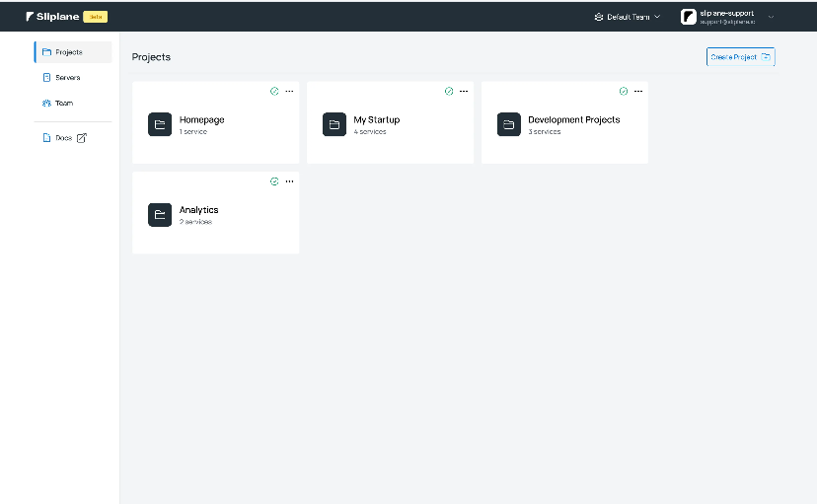This screenshot has height=504, width=817.
Task: Open Homepage project three-dot menu
Action: tap(289, 91)
